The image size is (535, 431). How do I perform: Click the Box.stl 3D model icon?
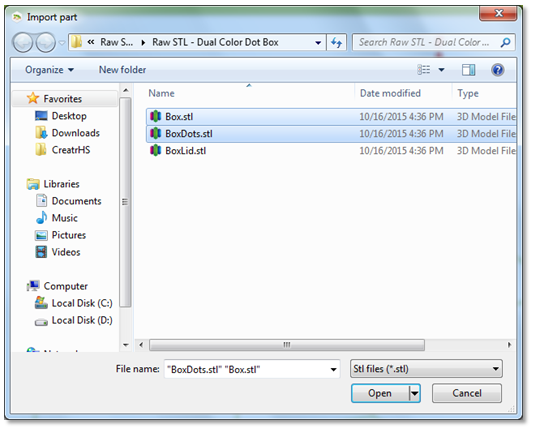[156, 117]
